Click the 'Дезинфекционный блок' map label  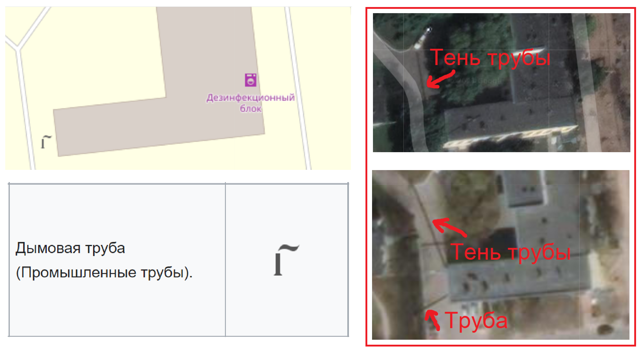pos(251,103)
